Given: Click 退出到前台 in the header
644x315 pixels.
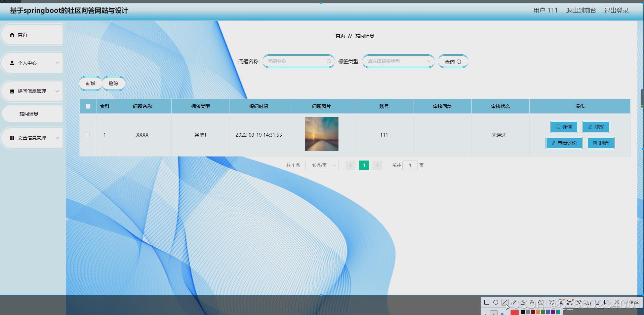Looking at the screenshot, I should point(581,10).
